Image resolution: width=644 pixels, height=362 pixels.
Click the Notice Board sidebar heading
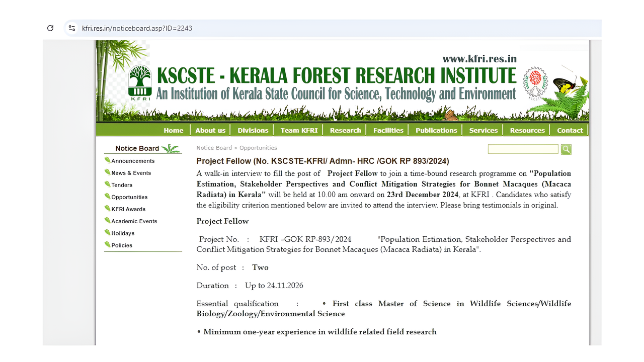pos(137,148)
